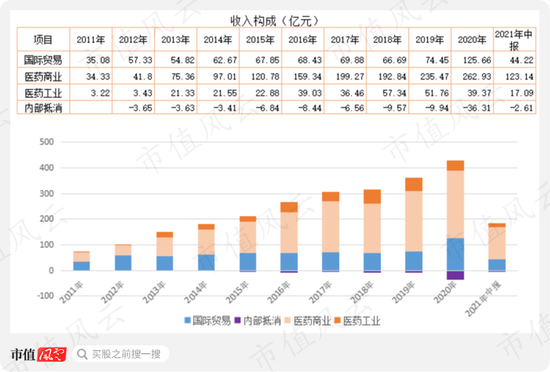
Task: Click the 国际贸易 legend label
Action: point(212,320)
